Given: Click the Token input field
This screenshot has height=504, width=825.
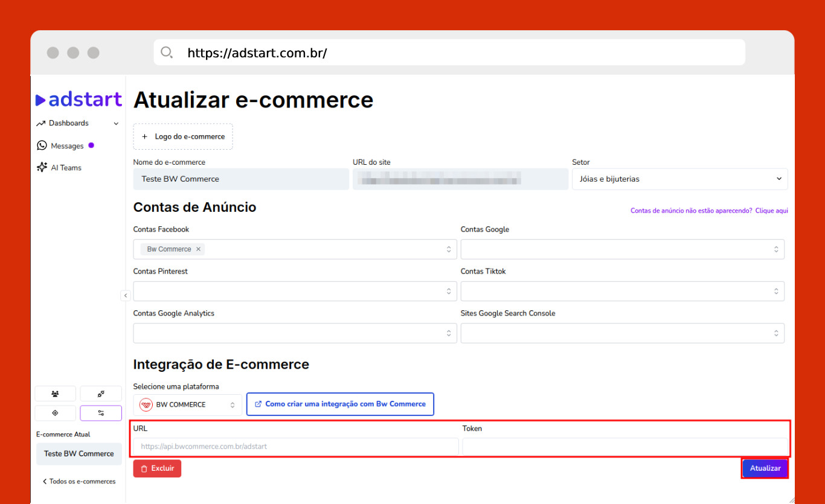Looking at the screenshot, I should [625, 447].
